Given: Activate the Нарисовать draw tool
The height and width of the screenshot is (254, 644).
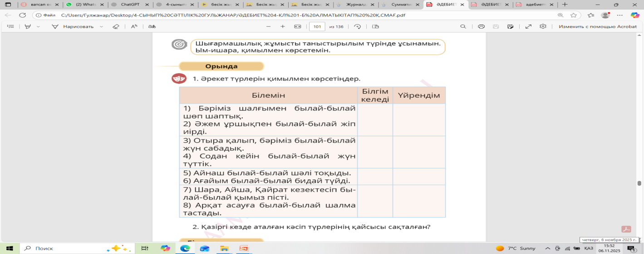Looking at the screenshot, I should 73,26.
